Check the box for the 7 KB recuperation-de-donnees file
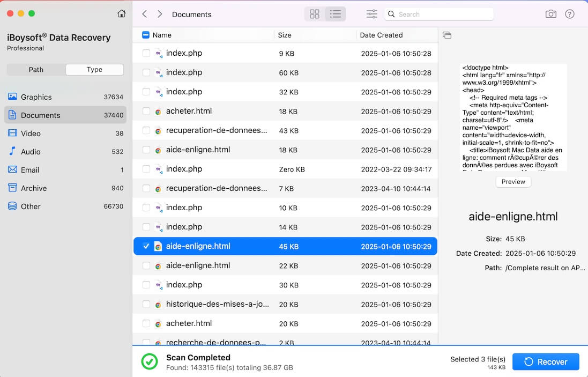The width and height of the screenshot is (588, 377). point(146,188)
